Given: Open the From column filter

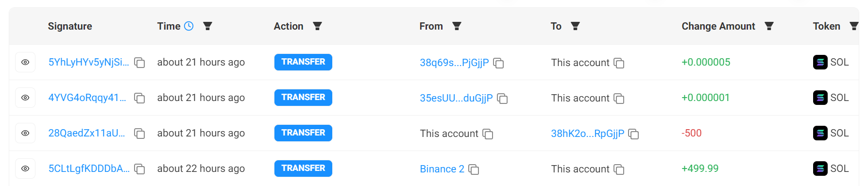Looking at the screenshot, I should (x=457, y=26).
